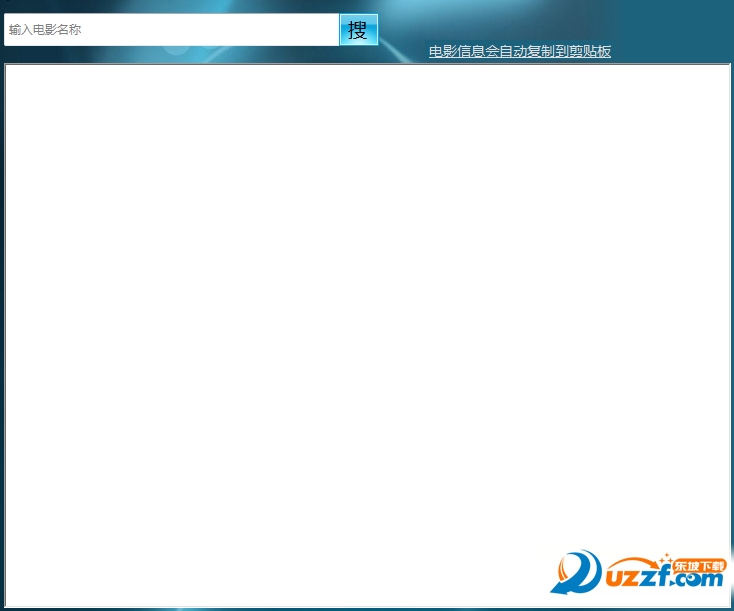Click the 搜 search button

click(x=359, y=29)
